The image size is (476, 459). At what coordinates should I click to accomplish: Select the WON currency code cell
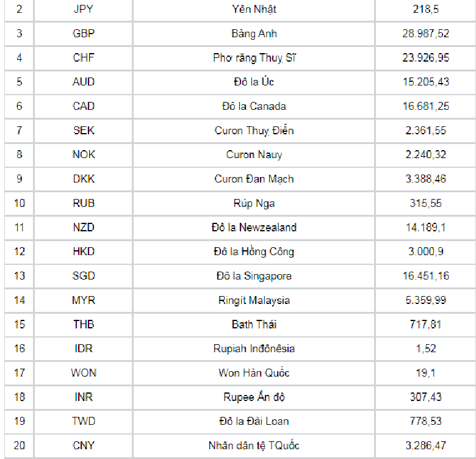click(x=84, y=373)
